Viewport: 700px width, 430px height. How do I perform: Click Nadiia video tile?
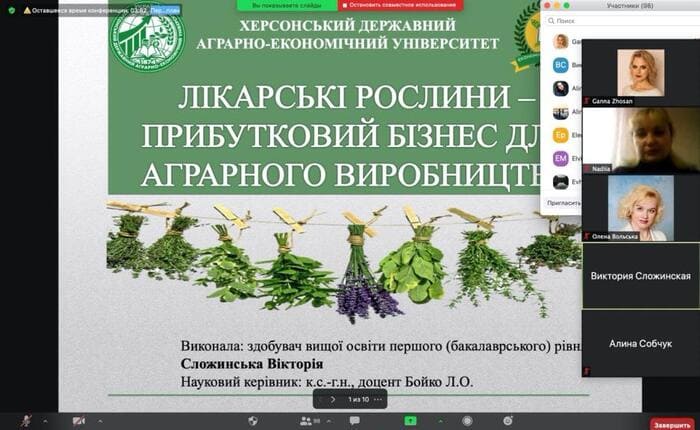pos(641,140)
